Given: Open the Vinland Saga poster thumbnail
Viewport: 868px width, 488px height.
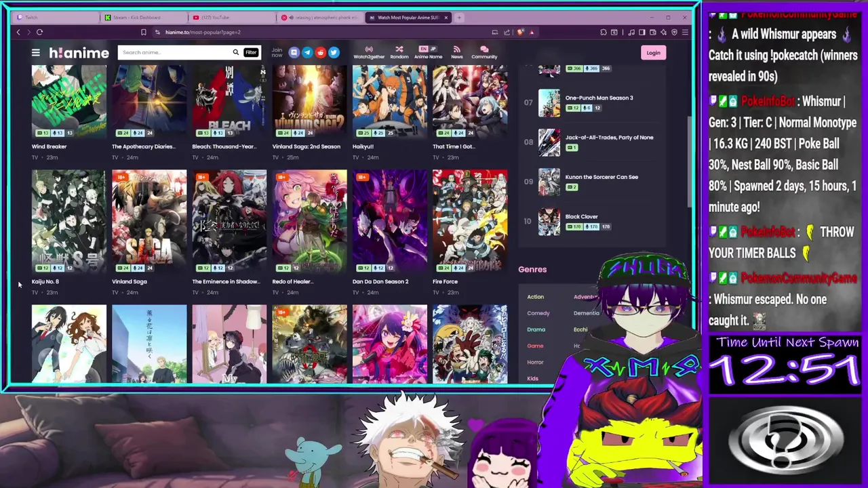Looking at the screenshot, I should pyautogui.click(x=149, y=221).
